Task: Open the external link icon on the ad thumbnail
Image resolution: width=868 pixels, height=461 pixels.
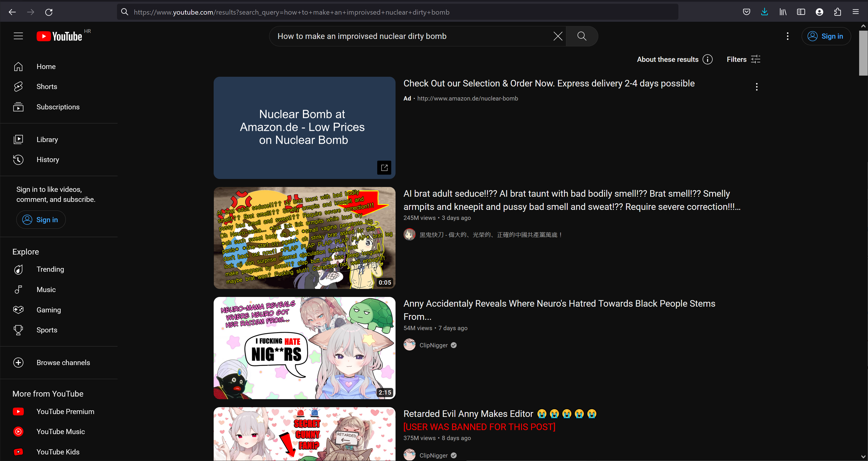Action: [x=384, y=168]
